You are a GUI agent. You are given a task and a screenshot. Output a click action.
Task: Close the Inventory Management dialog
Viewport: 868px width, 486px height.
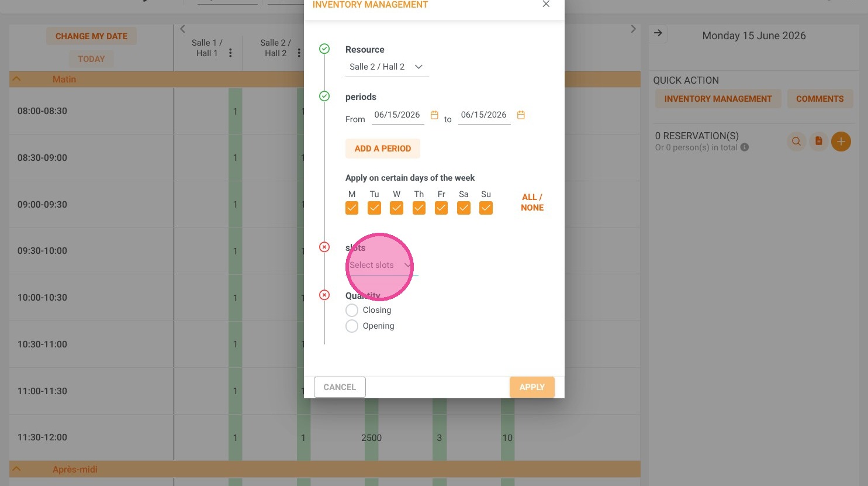546,4
